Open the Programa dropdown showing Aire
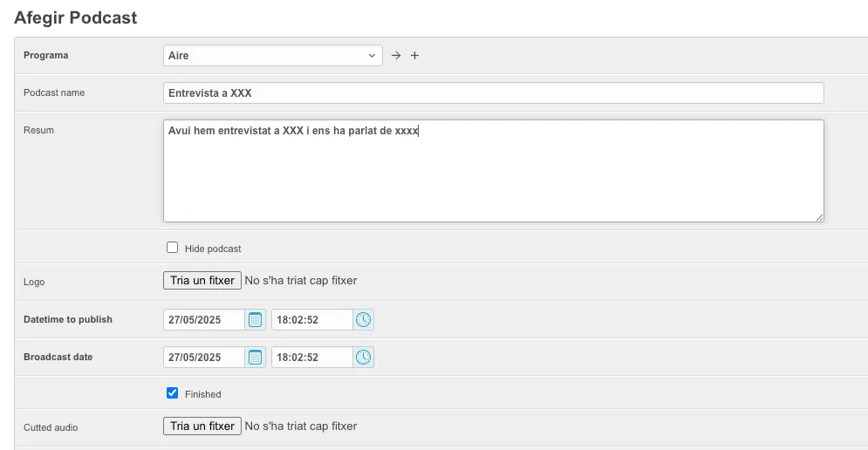Screen dimensions: 868x450 272,56
